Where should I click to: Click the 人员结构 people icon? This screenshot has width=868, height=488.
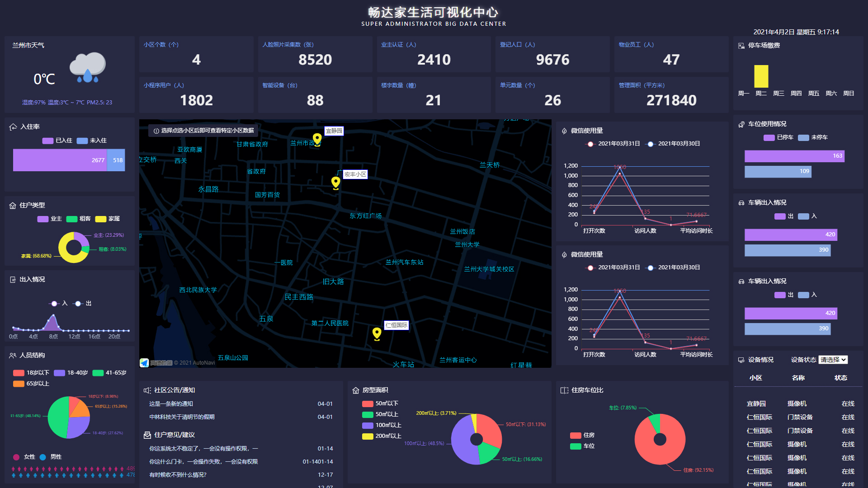(x=13, y=356)
